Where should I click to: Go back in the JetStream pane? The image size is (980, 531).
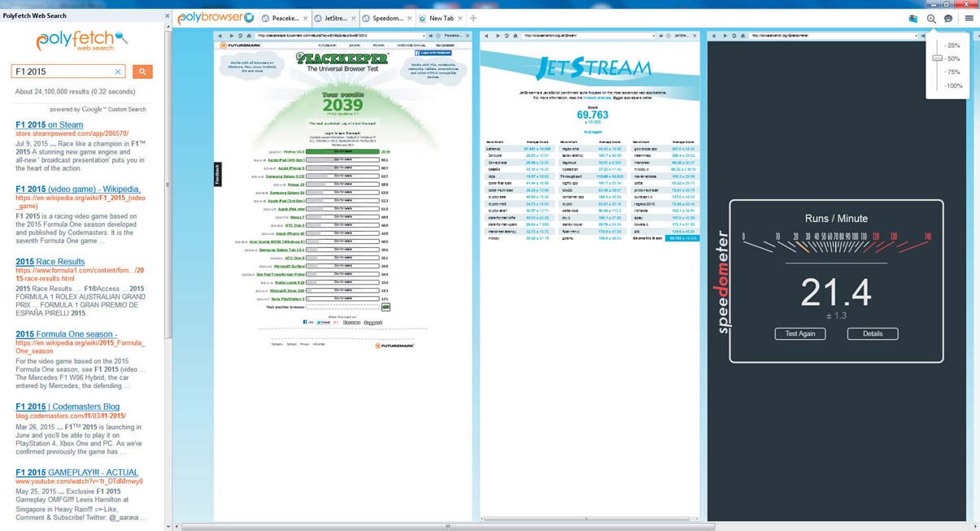coord(486,36)
